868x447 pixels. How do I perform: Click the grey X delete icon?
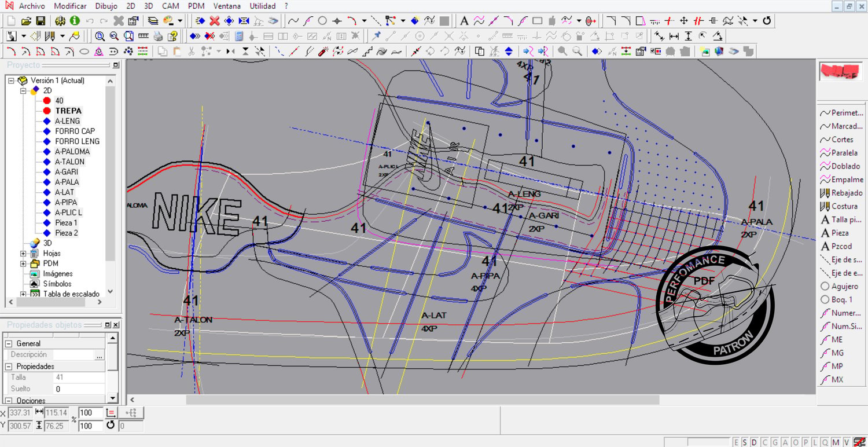pyautogui.click(x=119, y=21)
